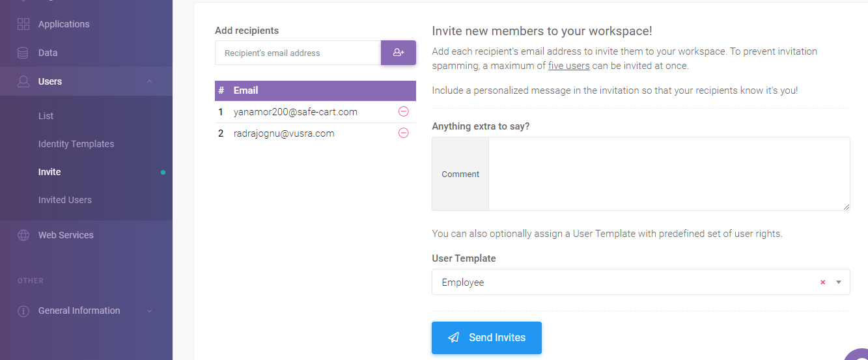868x360 pixels.
Task: Open the User Template dropdown arrow
Action: tap(839, 283)
